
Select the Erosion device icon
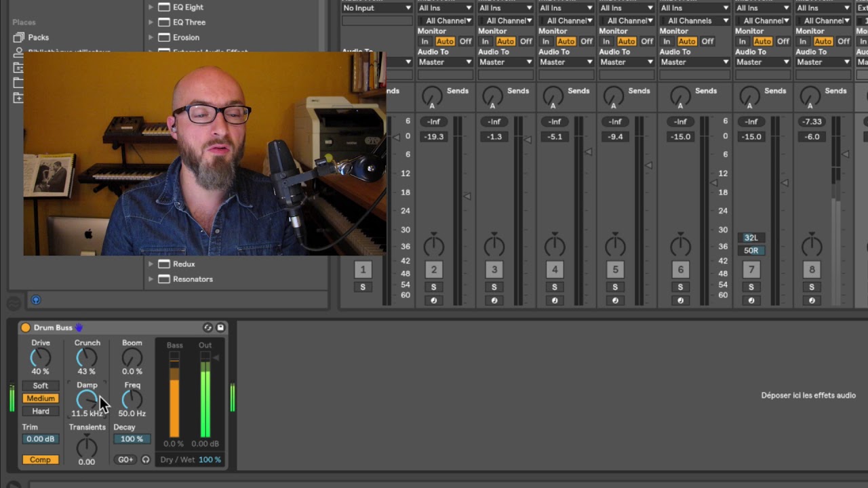163,37
